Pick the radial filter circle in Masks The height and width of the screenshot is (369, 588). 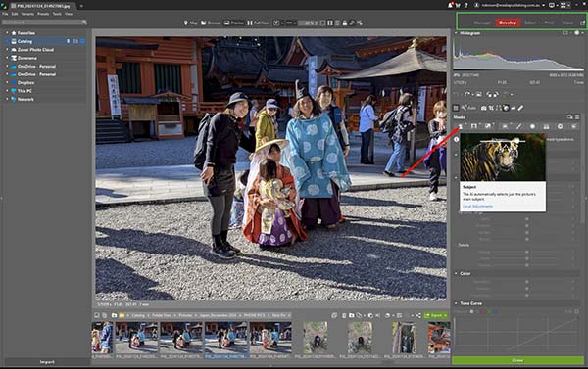[532, 126]
